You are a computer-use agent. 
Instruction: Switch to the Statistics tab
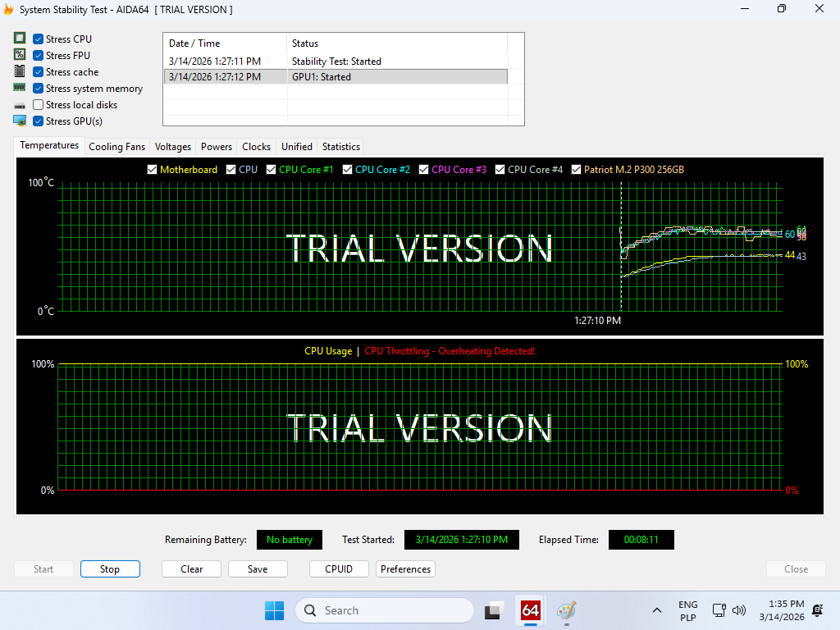(341, 147)
